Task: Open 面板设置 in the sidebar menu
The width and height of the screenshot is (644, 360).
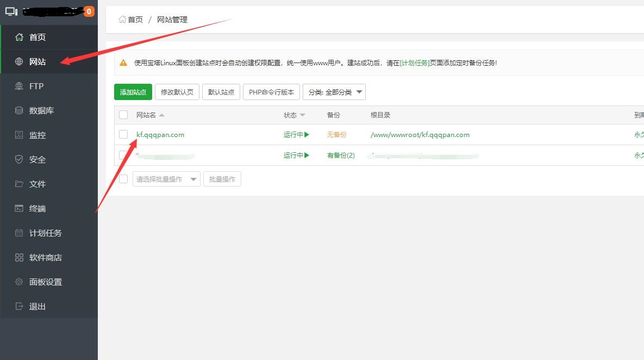Action: [46, 282]
